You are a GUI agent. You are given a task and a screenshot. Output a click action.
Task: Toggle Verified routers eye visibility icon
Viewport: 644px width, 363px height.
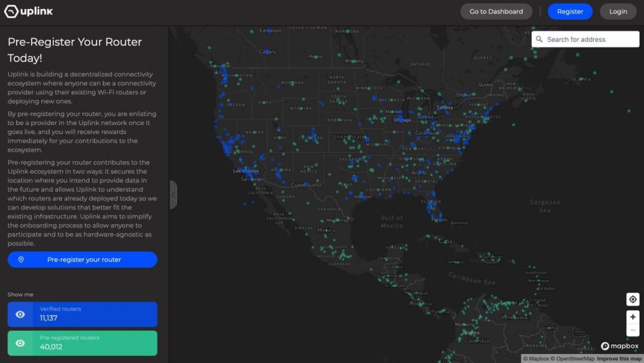pyautogui.click(x=20, y=315)
